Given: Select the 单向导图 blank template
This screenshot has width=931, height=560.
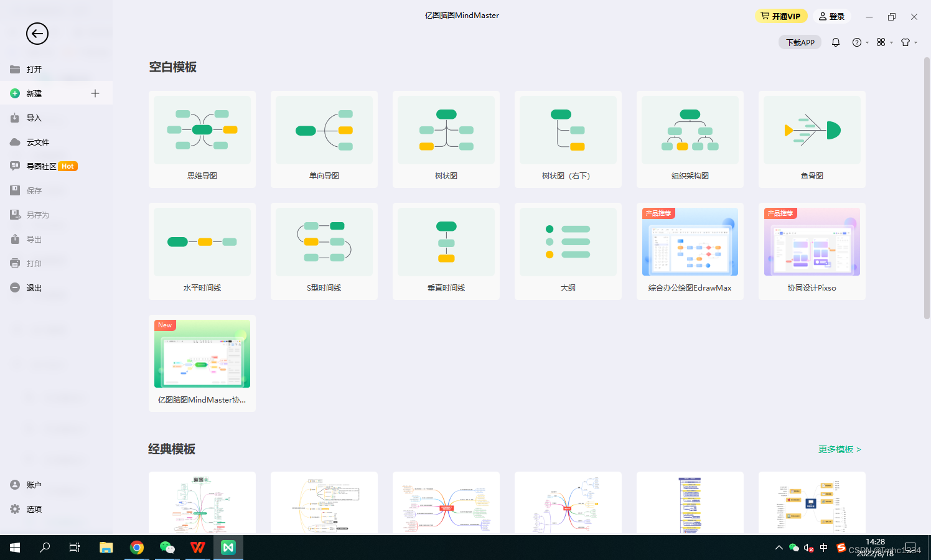Looking at the screenshot, I should (x=324, y=139).
